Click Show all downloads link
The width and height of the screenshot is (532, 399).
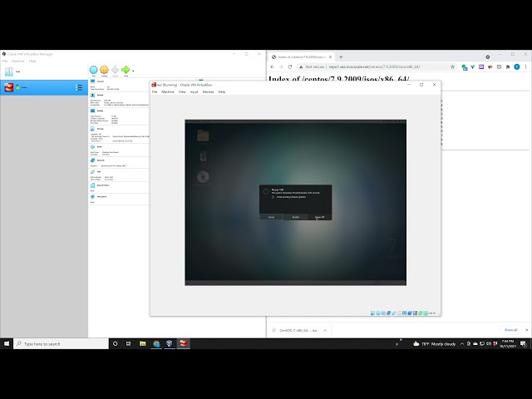(510, 330)
